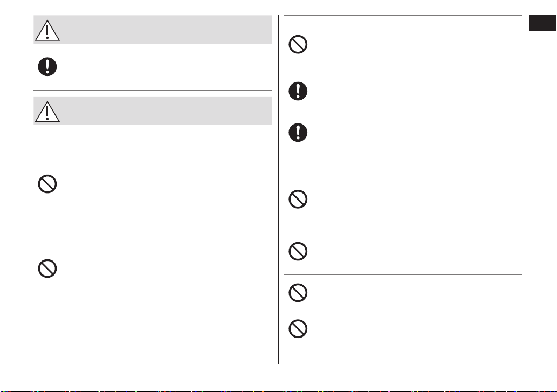Click the warning triangle in the second gray banner
557x392 pixels.
coord(47,111)
